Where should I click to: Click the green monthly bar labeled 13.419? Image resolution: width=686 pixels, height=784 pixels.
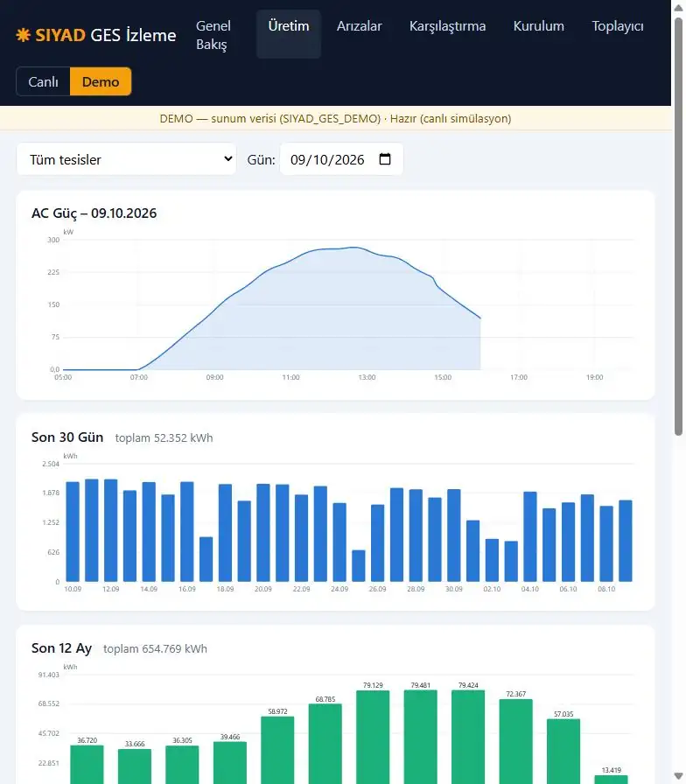click(611, 780)
